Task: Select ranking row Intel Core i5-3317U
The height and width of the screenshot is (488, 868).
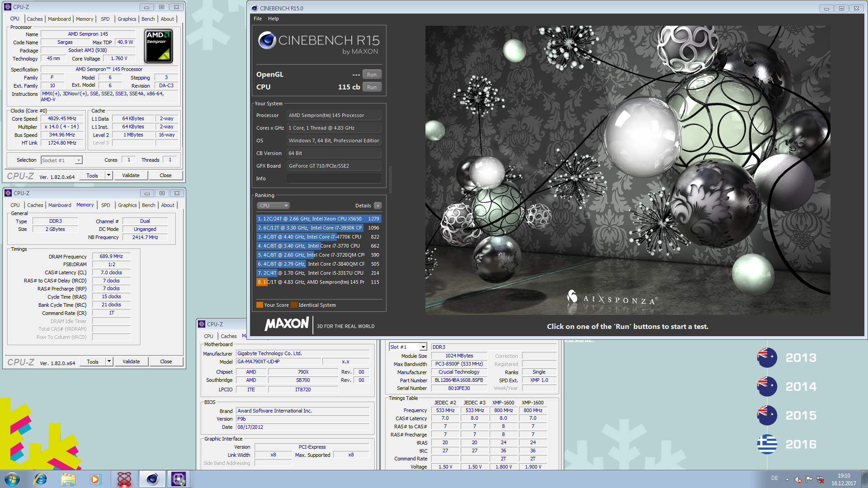Action: coord(318,273)
